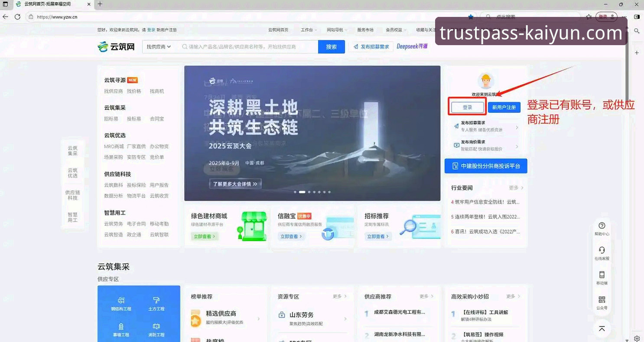Screen dimensions: 644x342
Task: Click the red-highlighted 登录 button
Action: pyautogui.click(x=467, y=107)
